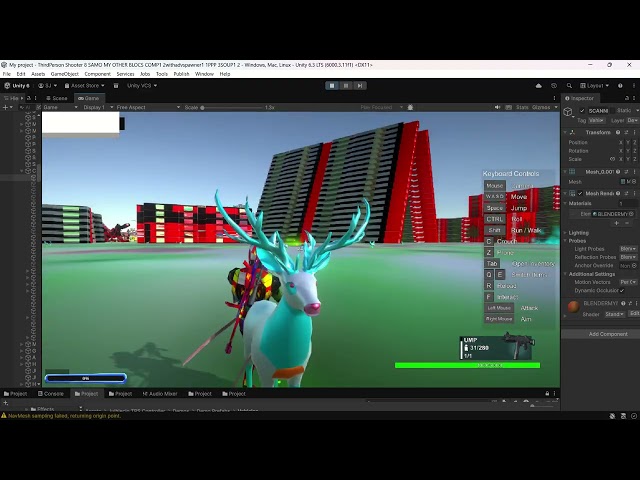Viewport: 640px width, 480px height.
Task: Switch to the Audio Mixer tab
Action: pos(160,394)
